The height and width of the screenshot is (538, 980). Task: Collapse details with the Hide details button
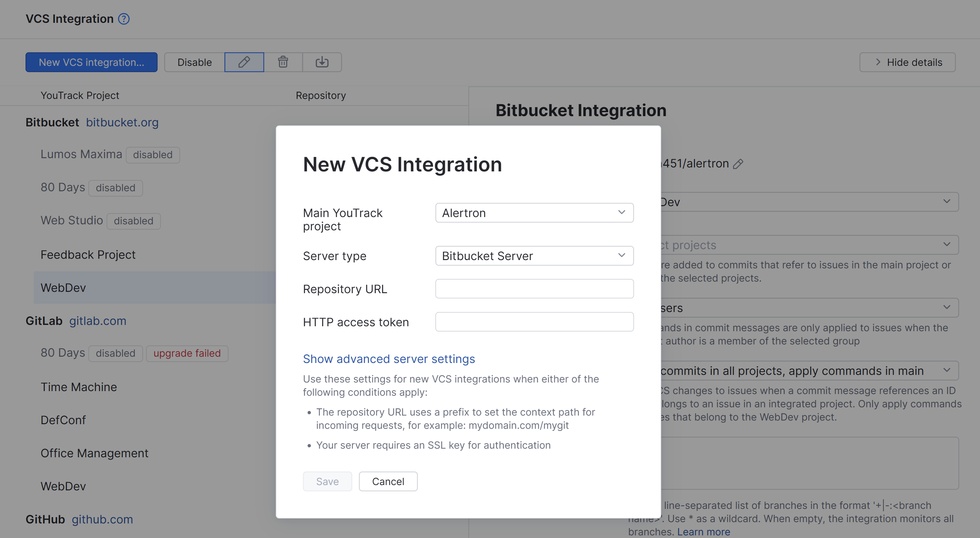click(907, 62)
